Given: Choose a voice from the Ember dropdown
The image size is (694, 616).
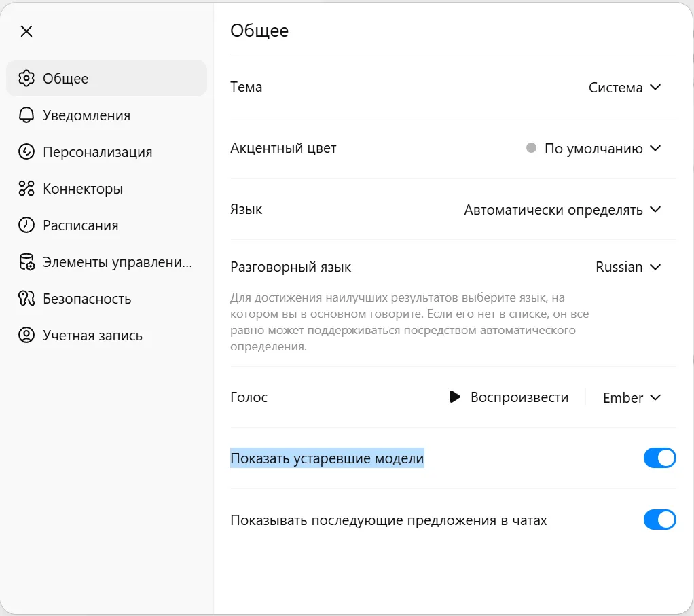Looking at the screenshot, I should tap(632, 398).
